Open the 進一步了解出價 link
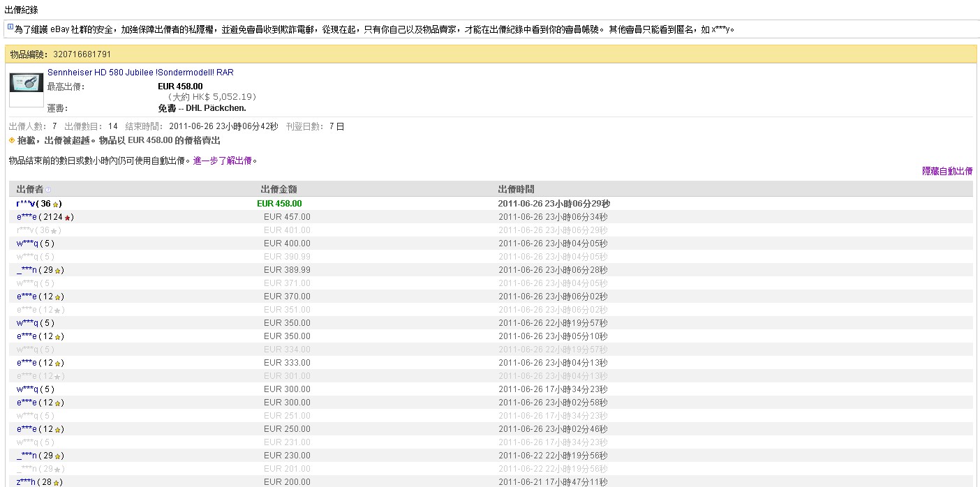 223,160
